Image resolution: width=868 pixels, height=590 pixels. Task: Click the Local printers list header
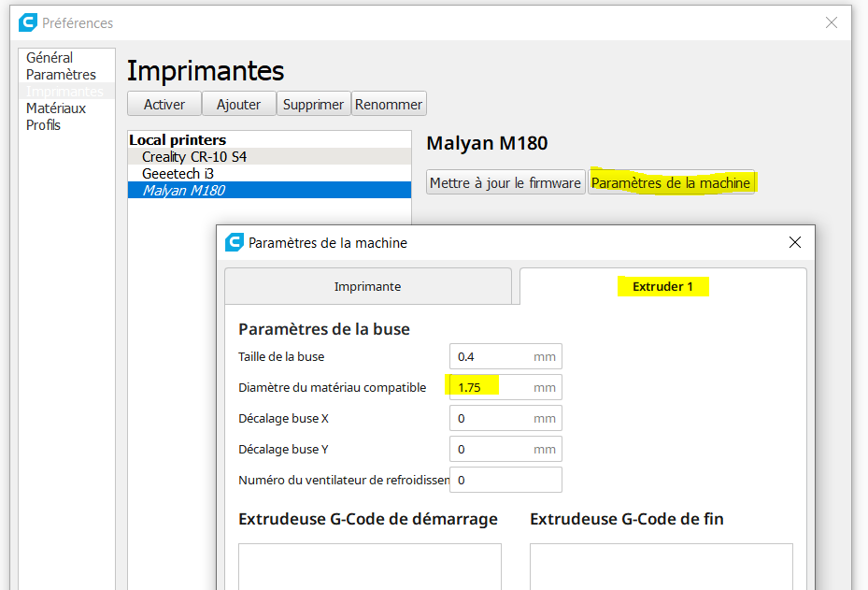(x=178, y=139)
